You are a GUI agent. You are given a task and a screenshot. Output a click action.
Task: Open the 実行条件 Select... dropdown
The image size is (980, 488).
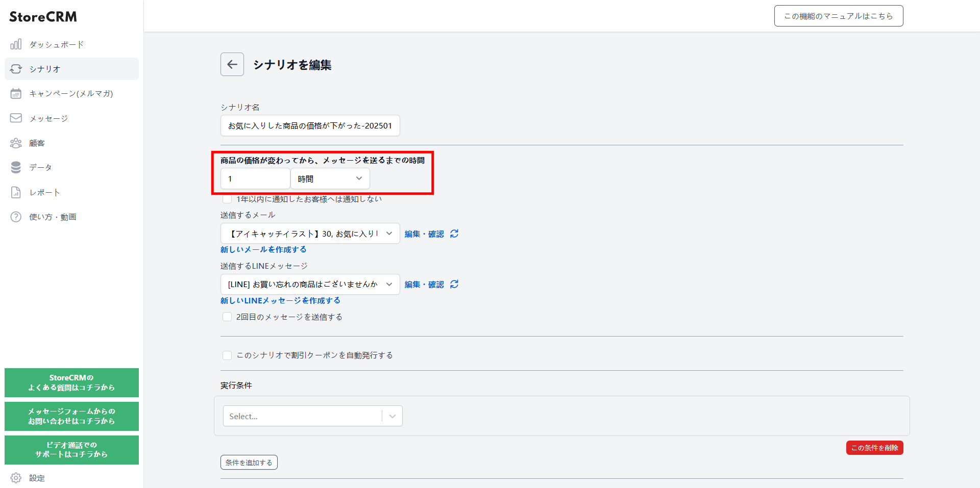[x=313, y=416]
